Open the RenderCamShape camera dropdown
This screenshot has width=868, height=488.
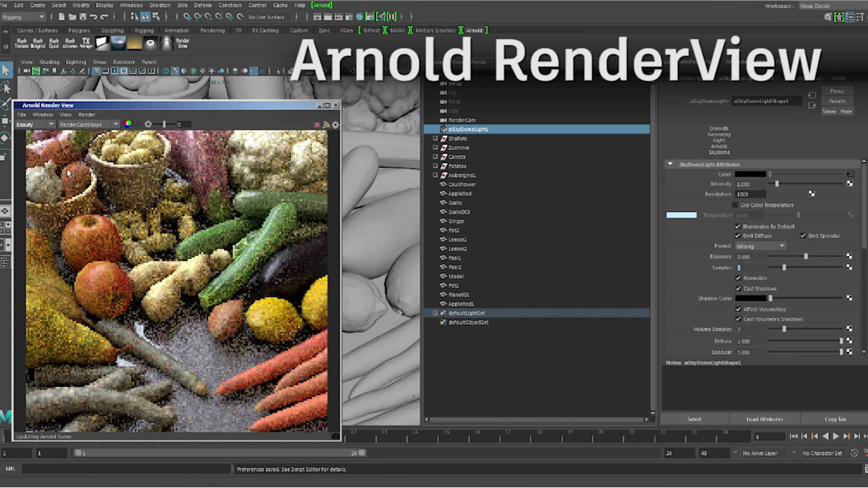tap(89, 124)
